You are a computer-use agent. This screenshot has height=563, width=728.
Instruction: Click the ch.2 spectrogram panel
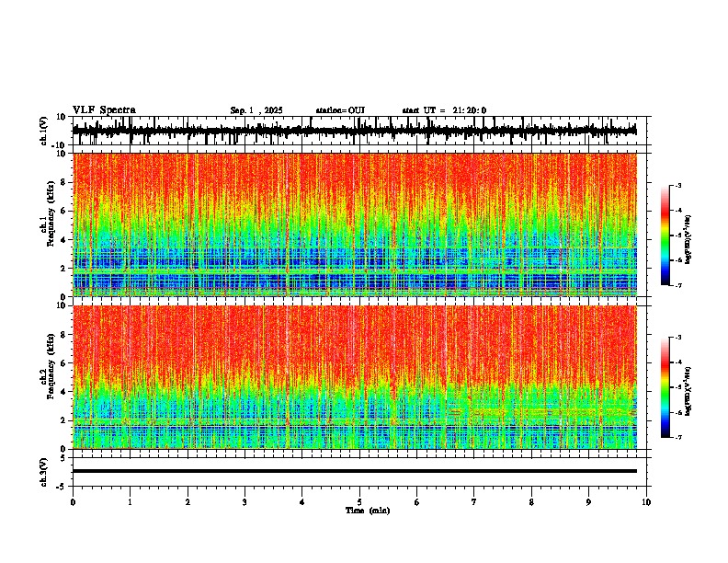(x=355, y=377)
